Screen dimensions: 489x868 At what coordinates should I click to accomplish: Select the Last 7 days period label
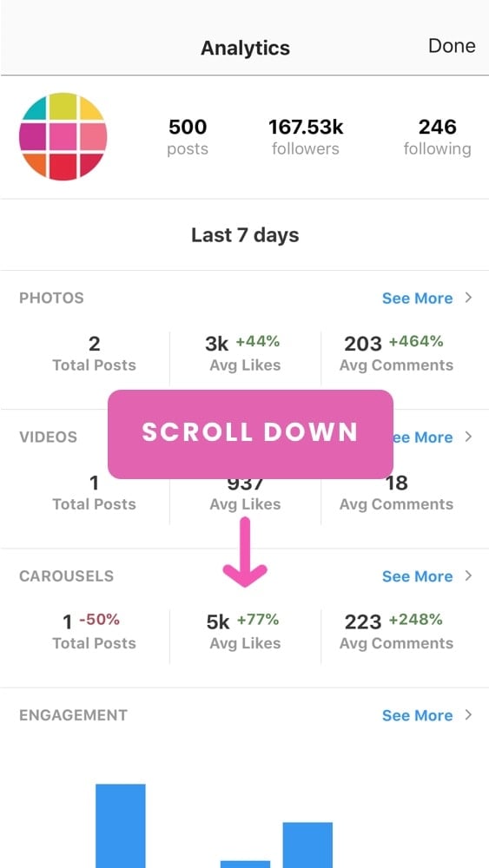coord(245,235)
